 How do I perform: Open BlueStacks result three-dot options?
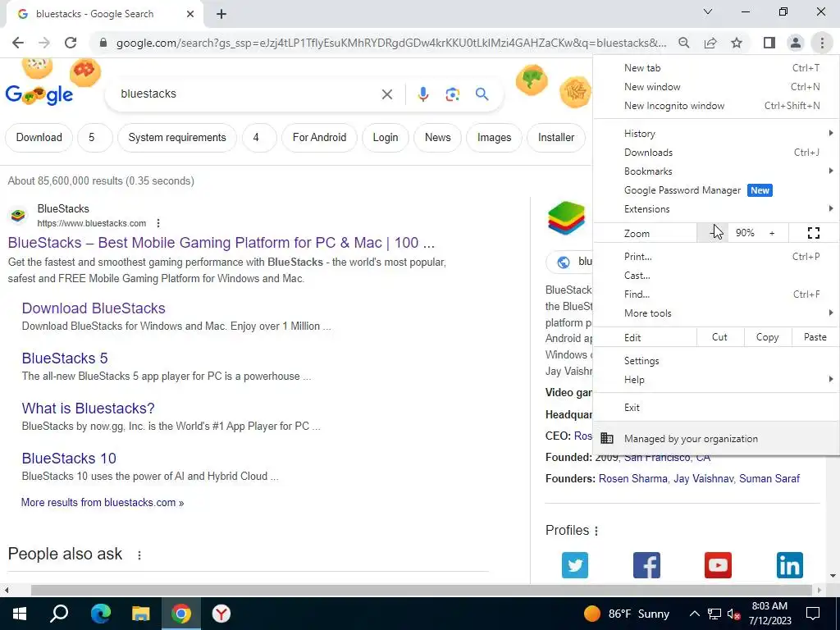pyautogui.click(x=158, y=223)
